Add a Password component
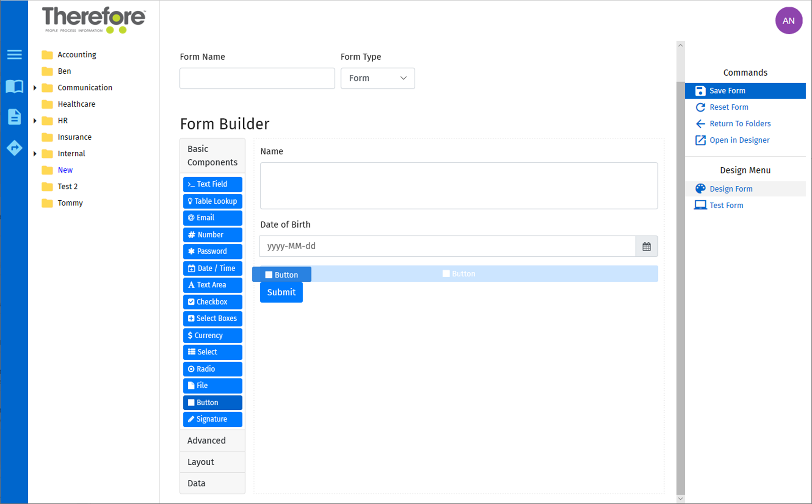The image size is (812, 504). 212,251
